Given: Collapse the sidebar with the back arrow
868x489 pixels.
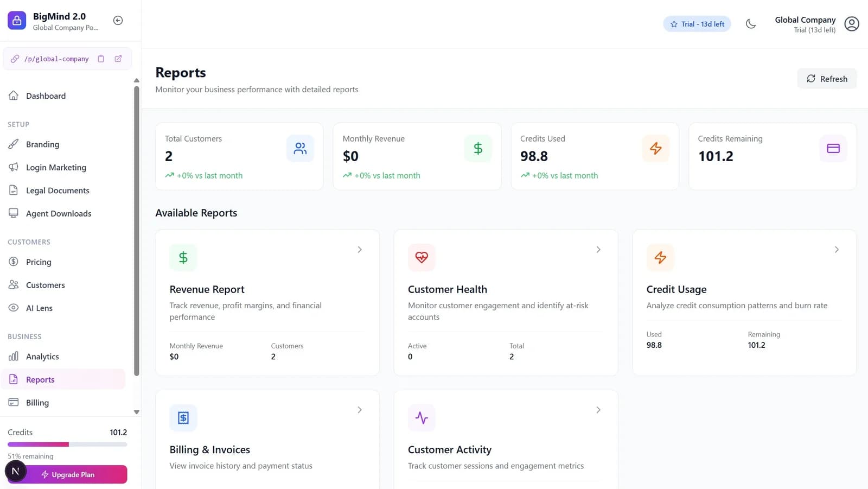Looking at the screenshot, I should coord(118,20).
